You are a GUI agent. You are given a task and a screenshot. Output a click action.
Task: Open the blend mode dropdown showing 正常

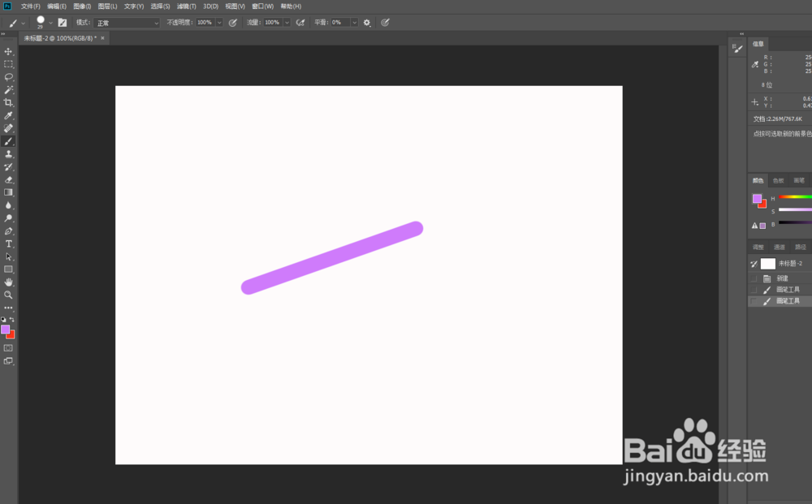click(126, 22)
